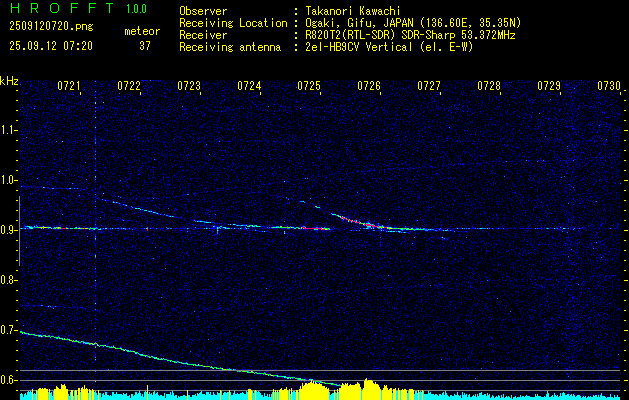Click the 0725 time label
Screen dimensions: 629x400
[309, 87]
